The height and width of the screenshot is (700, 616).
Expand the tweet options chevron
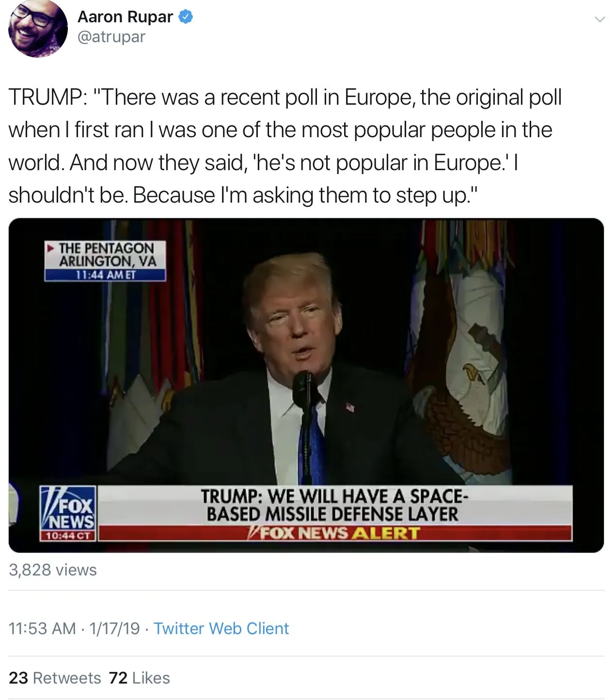click(600, 19)
